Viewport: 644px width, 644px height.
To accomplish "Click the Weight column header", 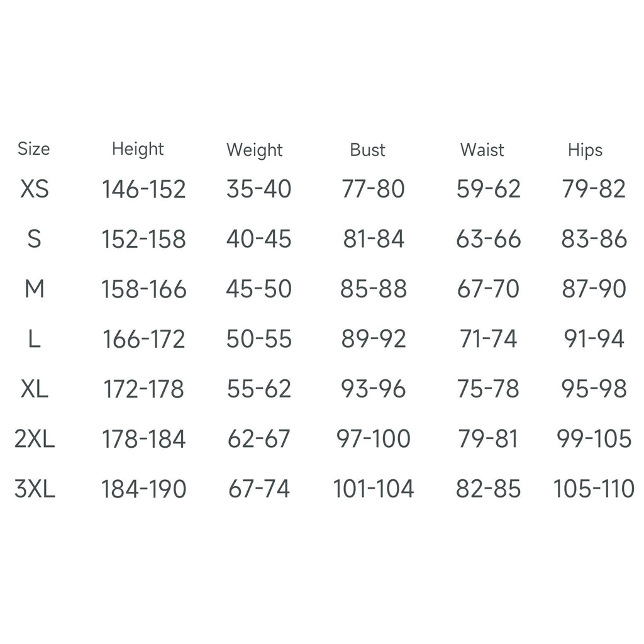I will click(x=255, y=150).
